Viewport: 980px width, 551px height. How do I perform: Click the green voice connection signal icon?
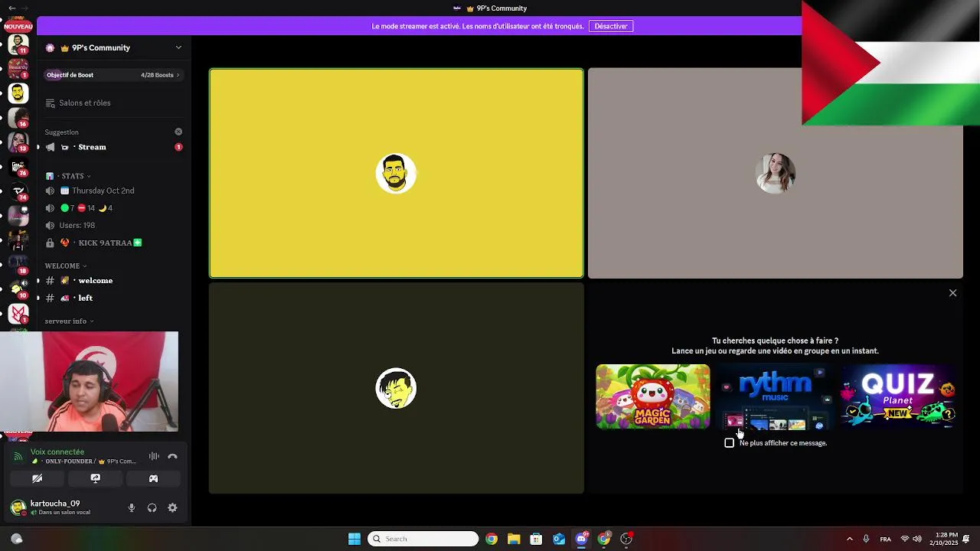[18, 456]
